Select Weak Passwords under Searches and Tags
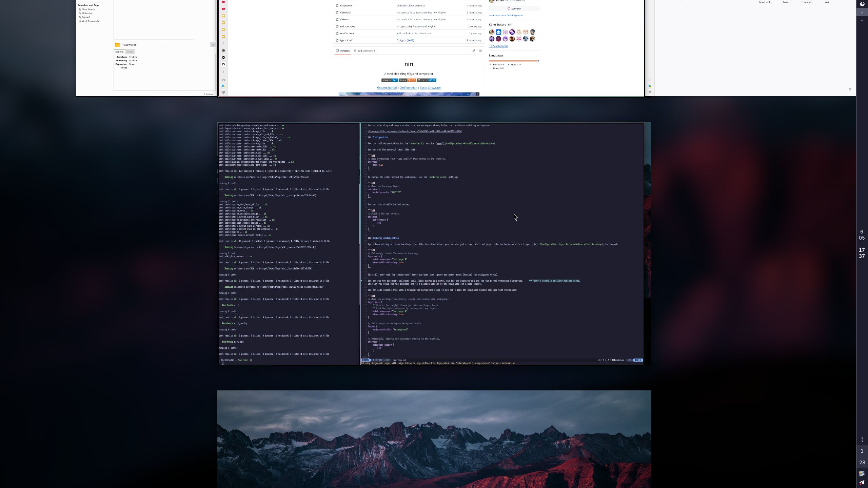This screenshot has height=488, width=868. (x=90, y=21)
